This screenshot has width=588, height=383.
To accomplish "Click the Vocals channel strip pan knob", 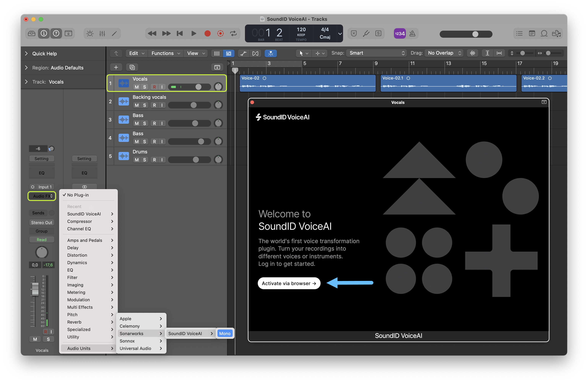I will point(41,252).
